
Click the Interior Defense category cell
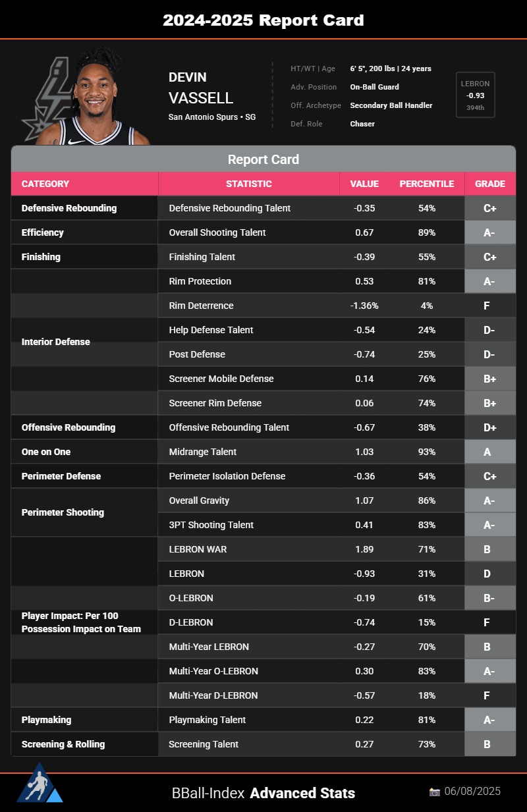point(56,342)
